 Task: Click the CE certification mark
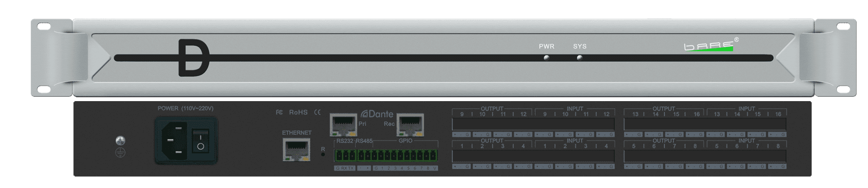[317, 113]
